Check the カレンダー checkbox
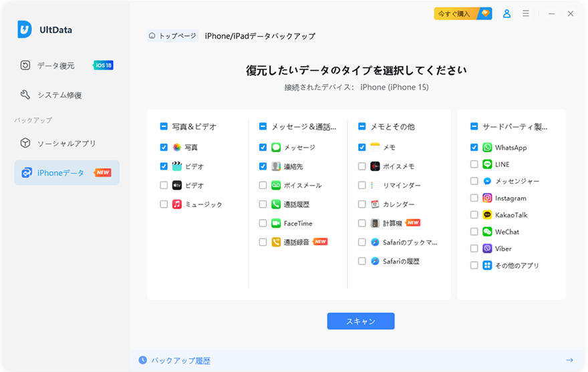The image size is (588, 372). (x=362, y=204)
